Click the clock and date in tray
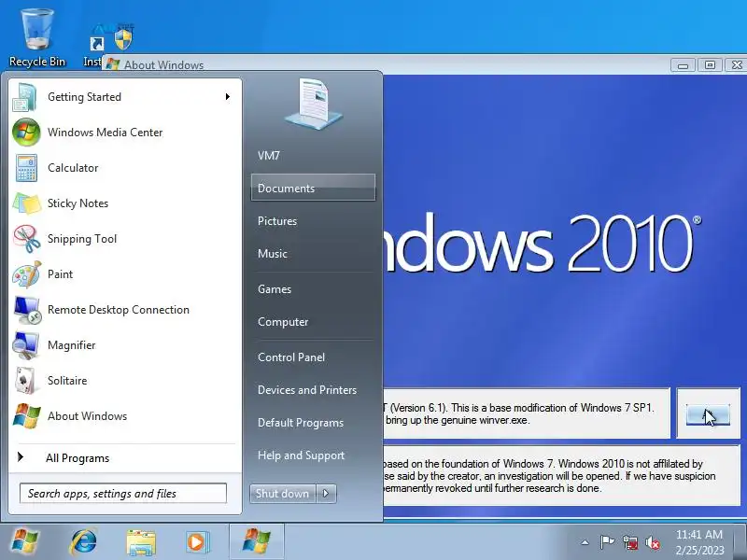 point(699,542)
